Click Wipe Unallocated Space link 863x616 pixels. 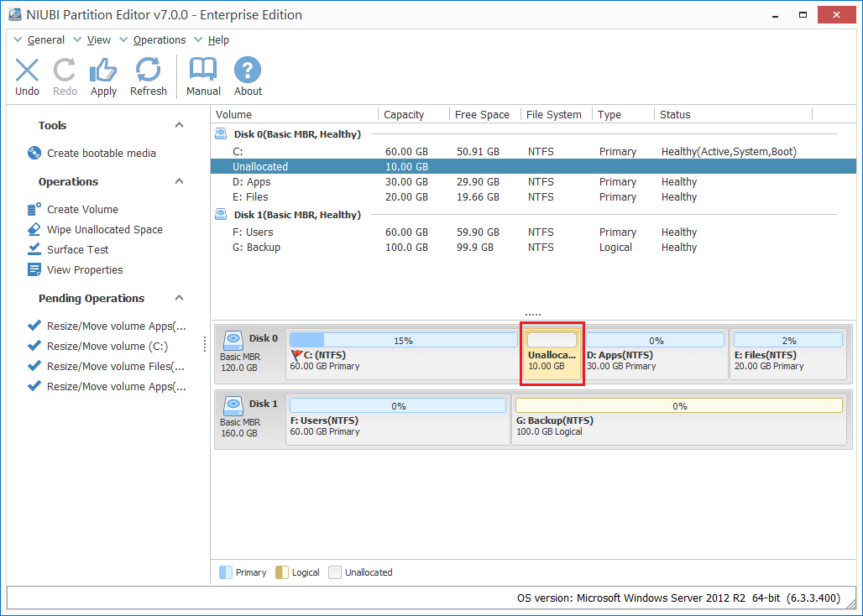coord(105,229)
